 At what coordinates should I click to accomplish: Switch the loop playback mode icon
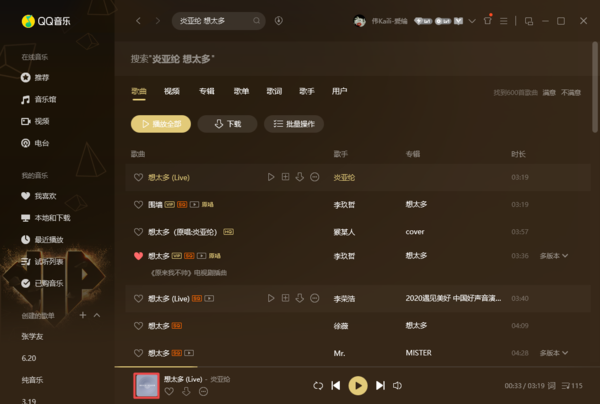318,386
